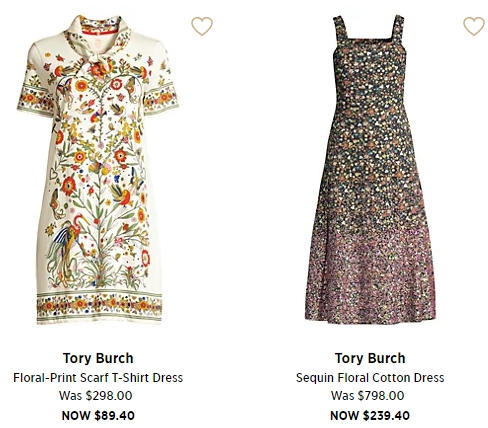Click the pink lower skirt of sequin dress

coord(370,277)
